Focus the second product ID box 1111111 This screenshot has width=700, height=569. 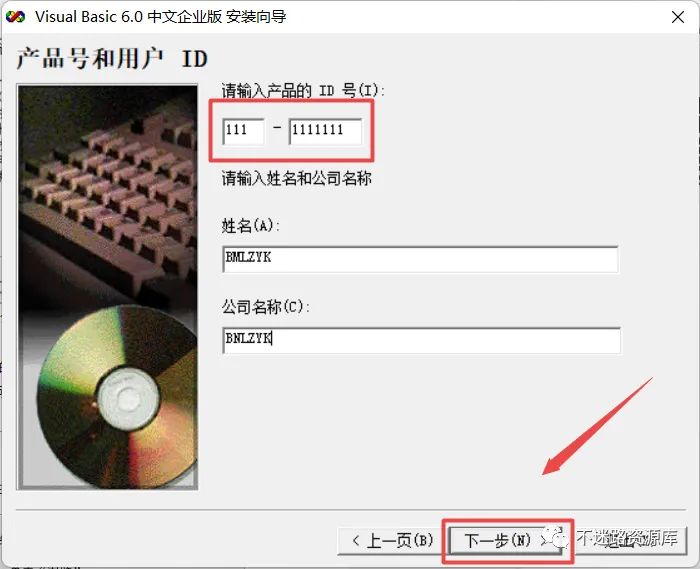coord(325,131)
